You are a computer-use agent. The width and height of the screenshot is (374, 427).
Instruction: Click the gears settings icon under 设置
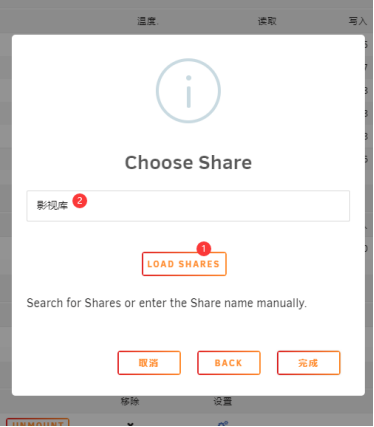point(223,424)
